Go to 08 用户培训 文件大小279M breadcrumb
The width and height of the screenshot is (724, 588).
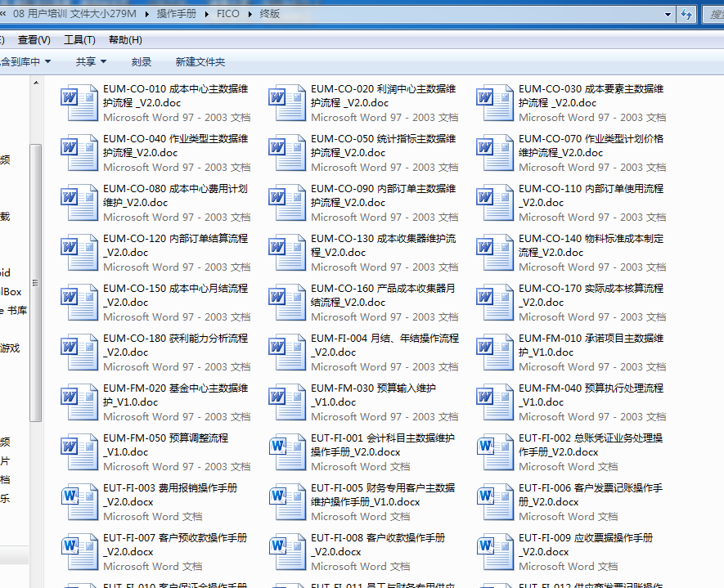[x=74, y=14]
